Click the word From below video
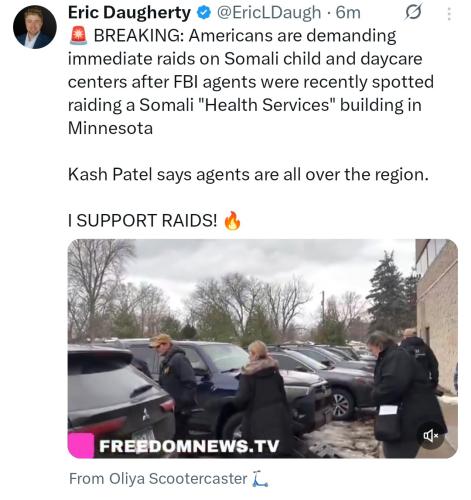Viewport: 471px width, 500px height. coord(87,479)
